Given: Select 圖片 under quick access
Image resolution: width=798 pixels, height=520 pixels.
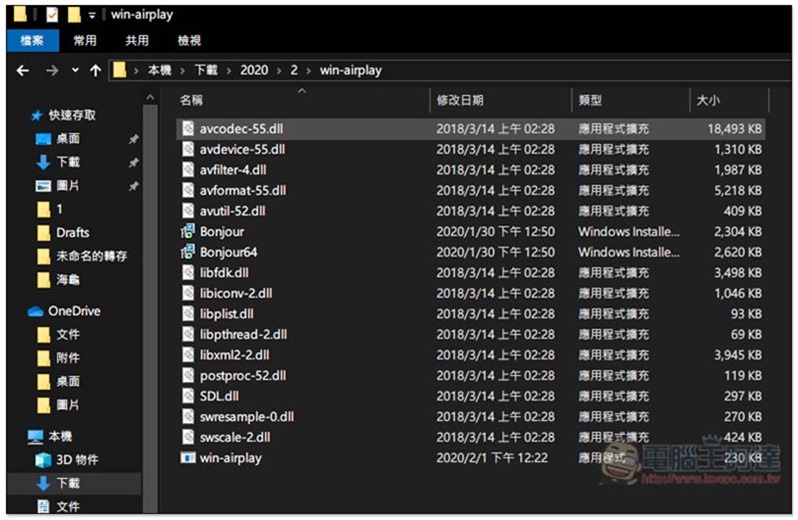Looking at the screenshot, I should [x=68, y=186].
